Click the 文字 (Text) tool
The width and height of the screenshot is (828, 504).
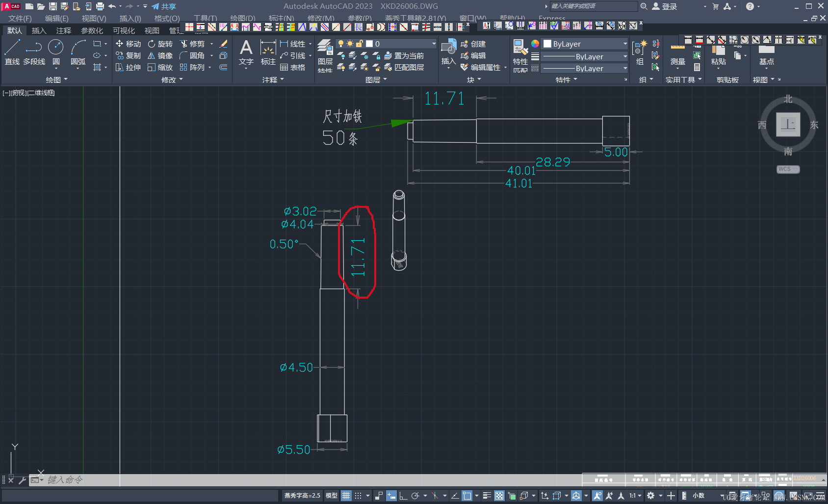(x=246, y=53)
